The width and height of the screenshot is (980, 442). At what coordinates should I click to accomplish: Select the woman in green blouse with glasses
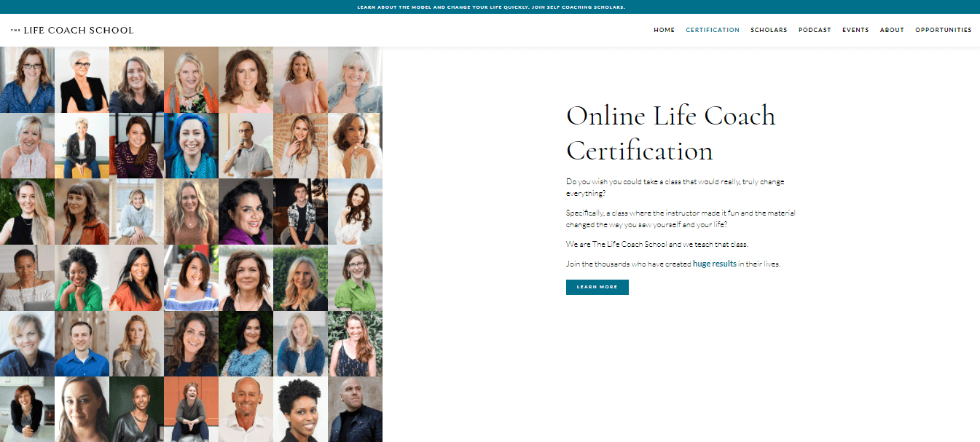[355, 277]
